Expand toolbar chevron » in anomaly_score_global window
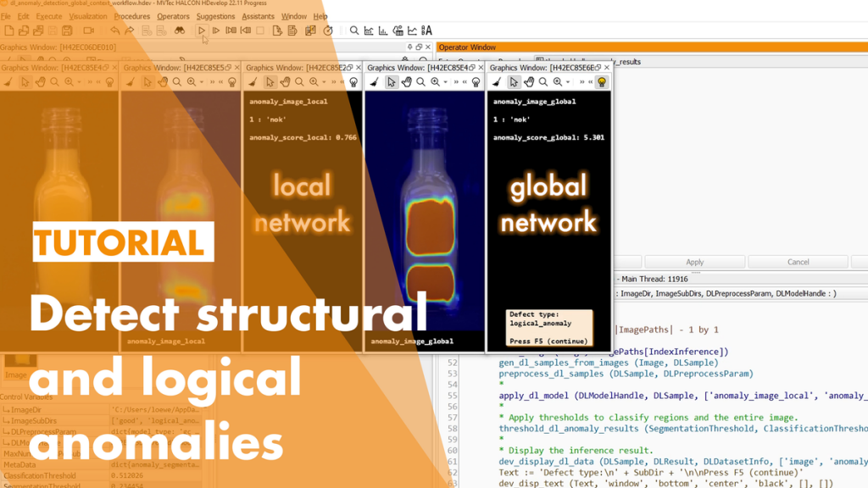 [x=581, y=82]
